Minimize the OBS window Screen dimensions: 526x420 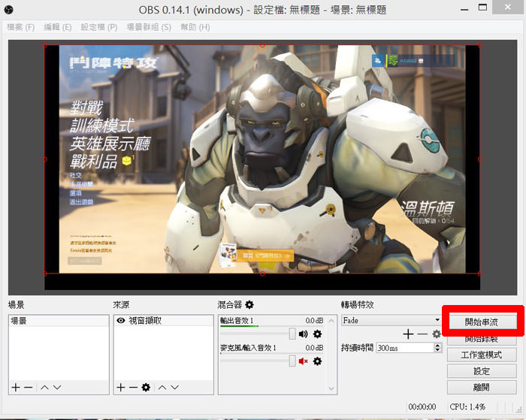[464, 10]
